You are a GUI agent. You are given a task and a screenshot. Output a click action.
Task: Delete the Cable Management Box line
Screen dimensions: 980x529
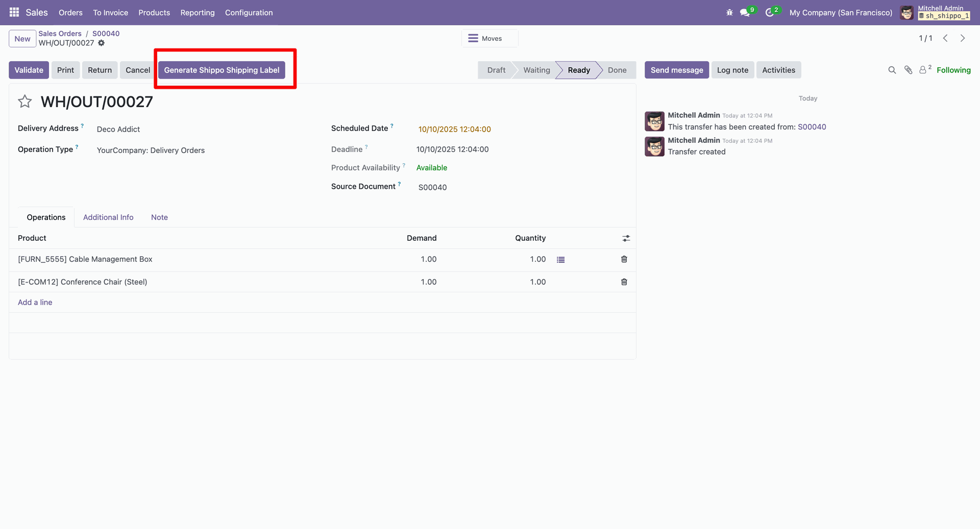[x=624, y=259]
